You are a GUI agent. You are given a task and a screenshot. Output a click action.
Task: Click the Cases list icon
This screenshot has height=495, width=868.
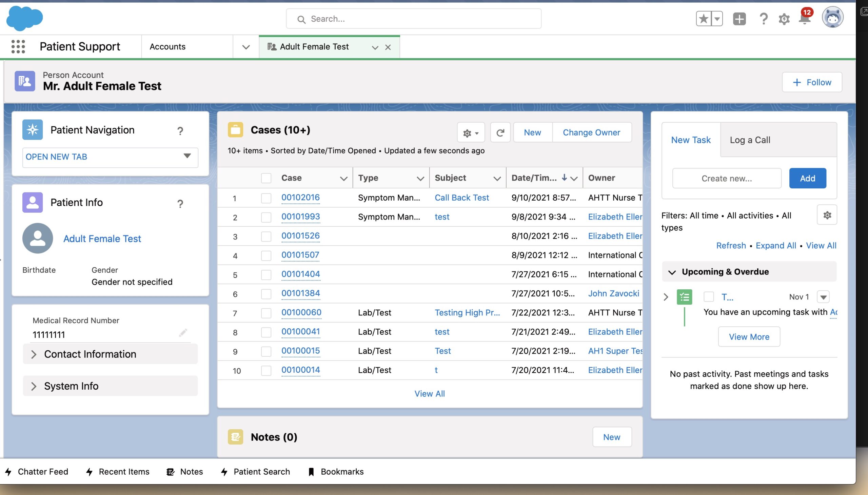[235, 129]
